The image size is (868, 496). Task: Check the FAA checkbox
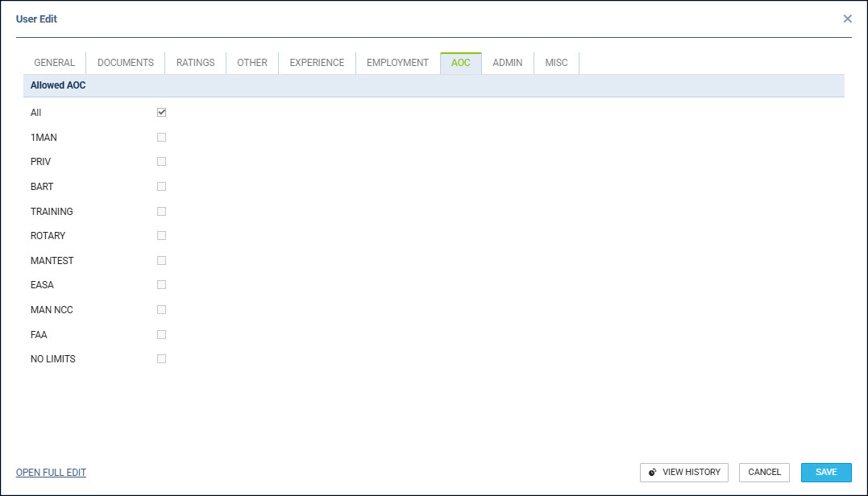(x=162, y=334)
